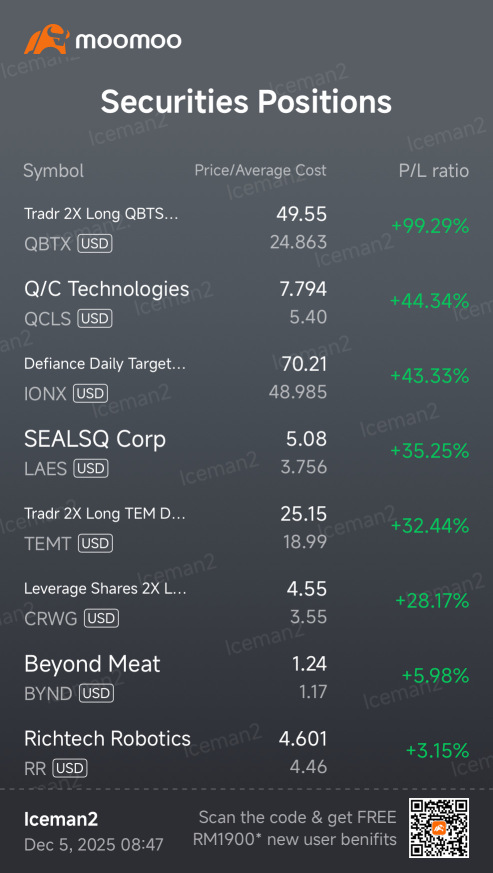Viewport: 493px width, 873px height.
Task: Click the USD badge next to QCLS
Action: tap(95, 318)
